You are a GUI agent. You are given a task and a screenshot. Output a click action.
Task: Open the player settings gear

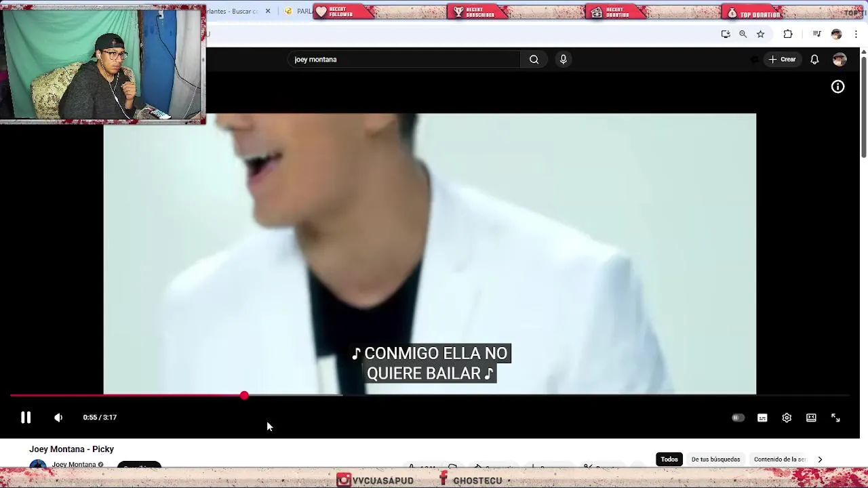[787, 418]
